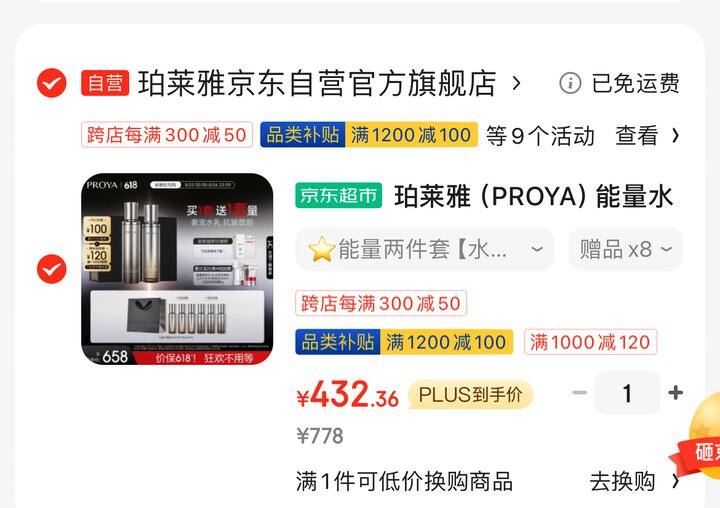Open the PROYA product thumbnail image

click(177, 269)
